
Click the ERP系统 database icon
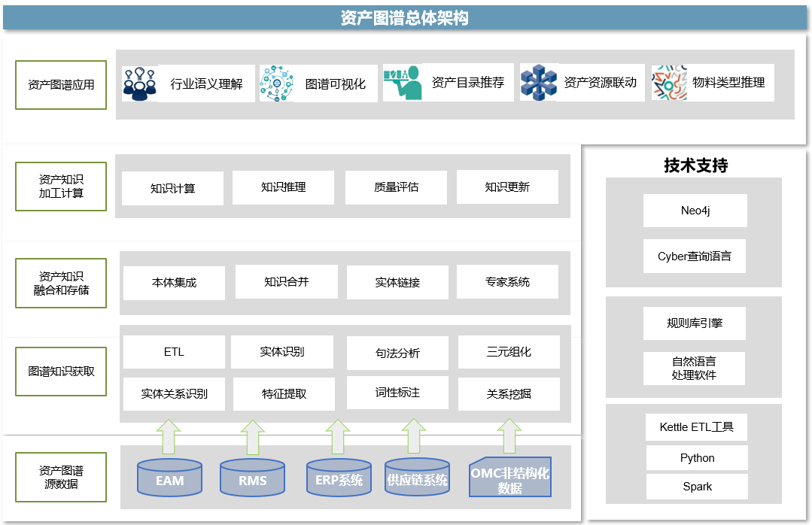point(339,477)
